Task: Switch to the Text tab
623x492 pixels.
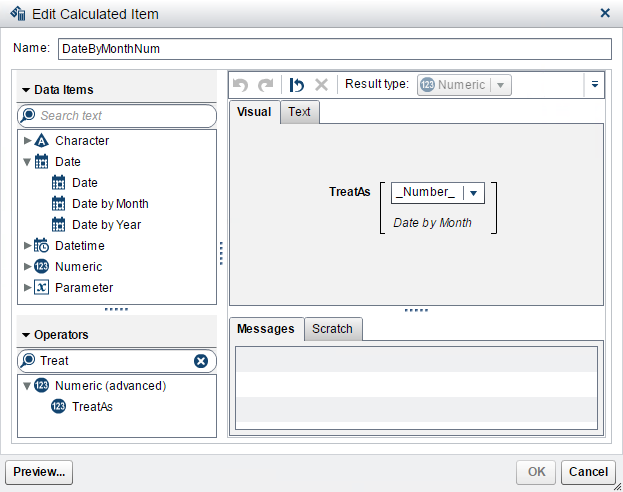Action: [299, 112]
